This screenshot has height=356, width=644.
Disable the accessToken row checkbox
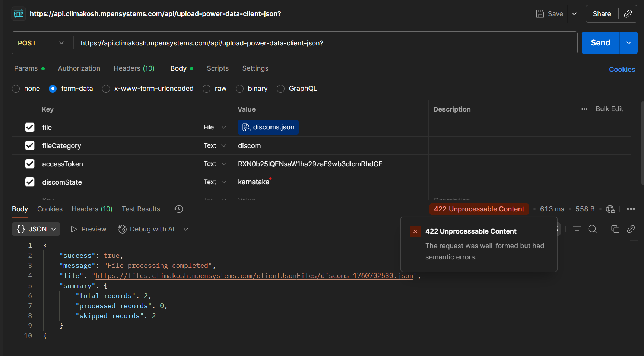click(x=30, y=164)
